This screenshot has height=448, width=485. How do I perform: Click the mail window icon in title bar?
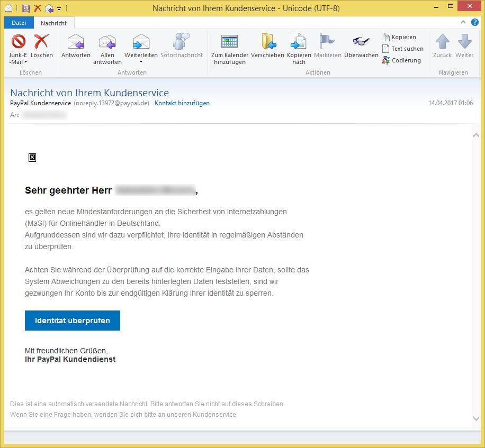8,8
